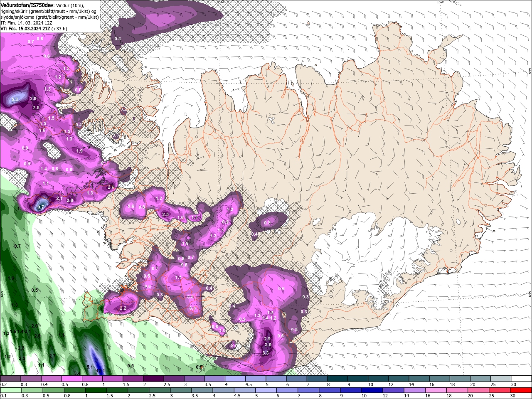Click the 3.4 value near the bottom edge
This screenshot has width=532, height=399.
(77, 373)
